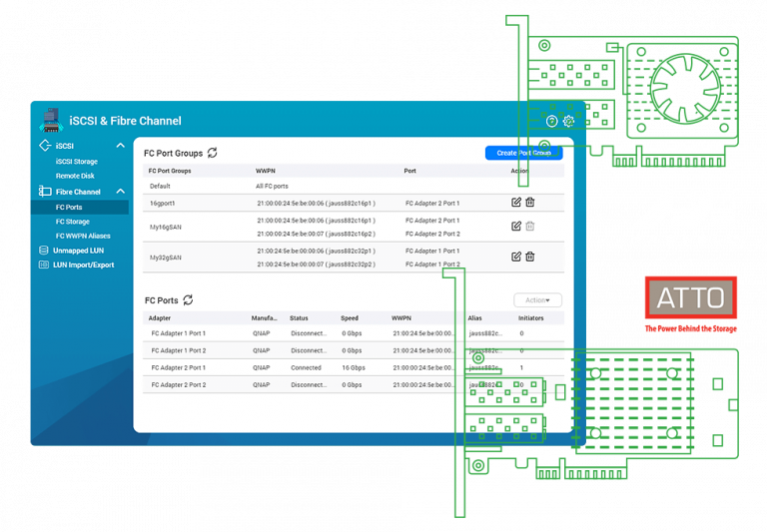This screenshot has height=532, width=767.
Task: Click greyed delete icon for My16gSAN
Action: (530, 226)
